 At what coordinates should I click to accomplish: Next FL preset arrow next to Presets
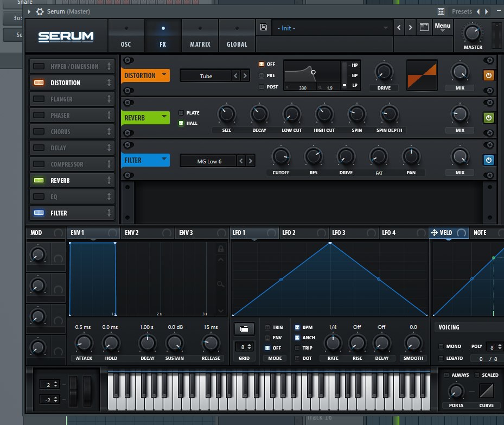click(x=487, y=11)
